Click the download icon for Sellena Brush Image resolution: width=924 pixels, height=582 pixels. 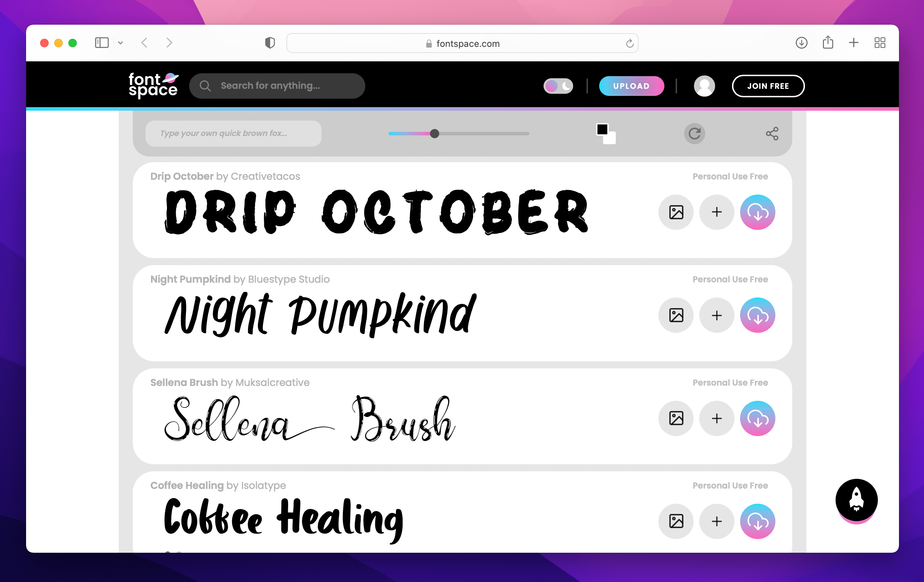pos(758,418)
